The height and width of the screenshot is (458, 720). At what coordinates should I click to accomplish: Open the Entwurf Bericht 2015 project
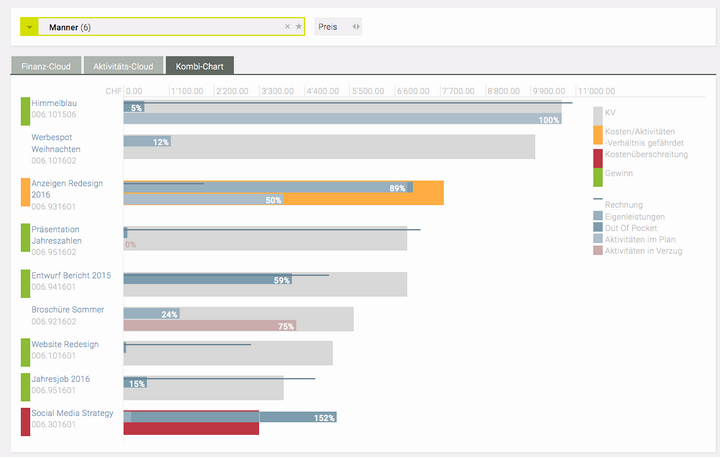coord(71,275)
